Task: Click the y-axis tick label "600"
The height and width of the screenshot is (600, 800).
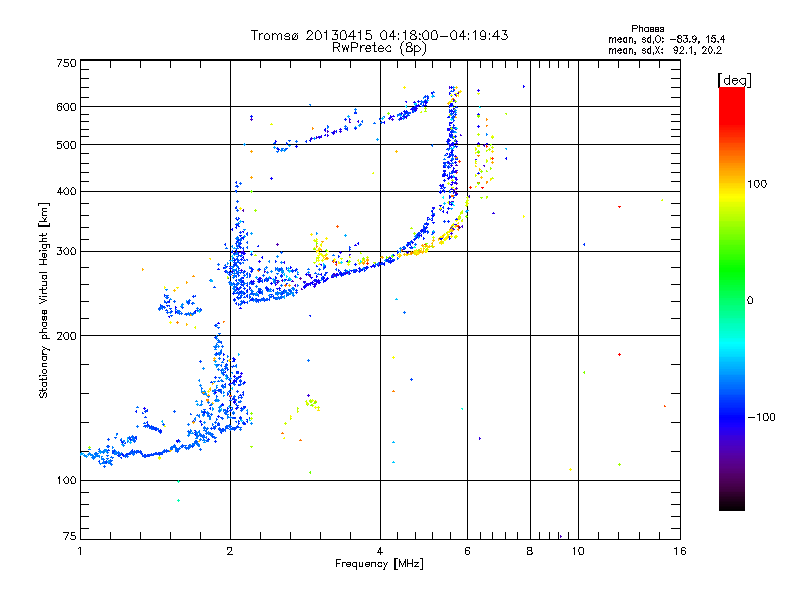Action: pos(66,107)
